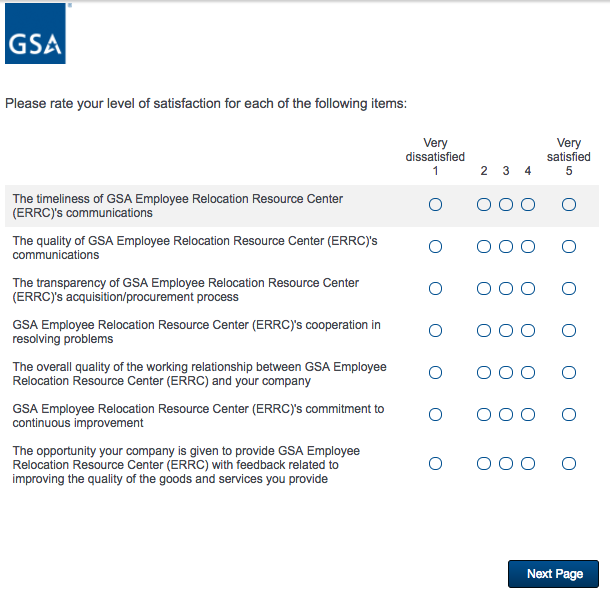Rate acquisition/procurement transparency as 1

(x=435, y=289)
